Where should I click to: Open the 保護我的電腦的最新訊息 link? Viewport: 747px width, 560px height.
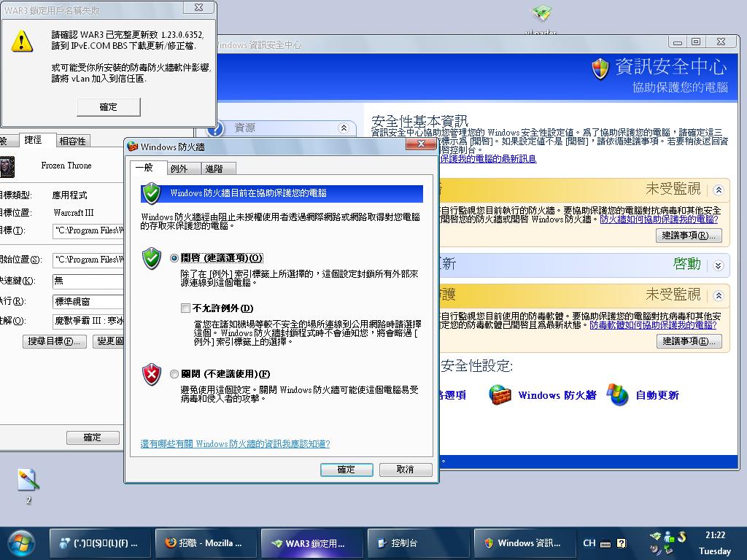(x=488, y=158)
